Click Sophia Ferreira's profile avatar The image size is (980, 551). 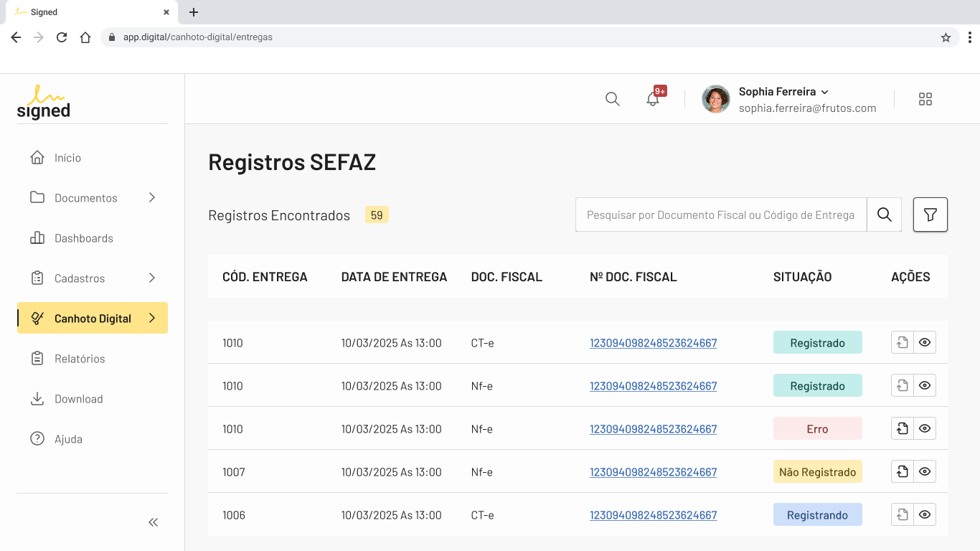click(715, 99)
